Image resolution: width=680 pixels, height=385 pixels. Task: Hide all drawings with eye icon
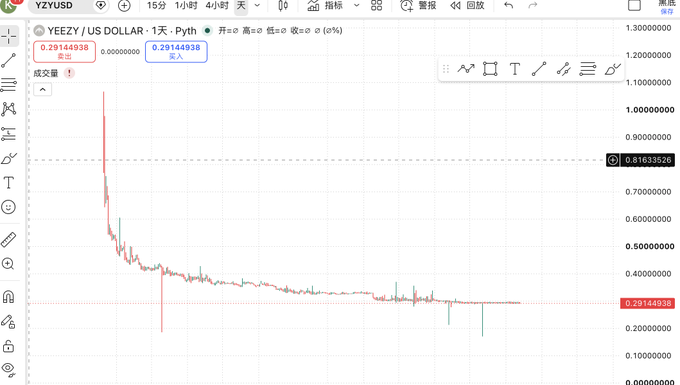tap(9, 369)
